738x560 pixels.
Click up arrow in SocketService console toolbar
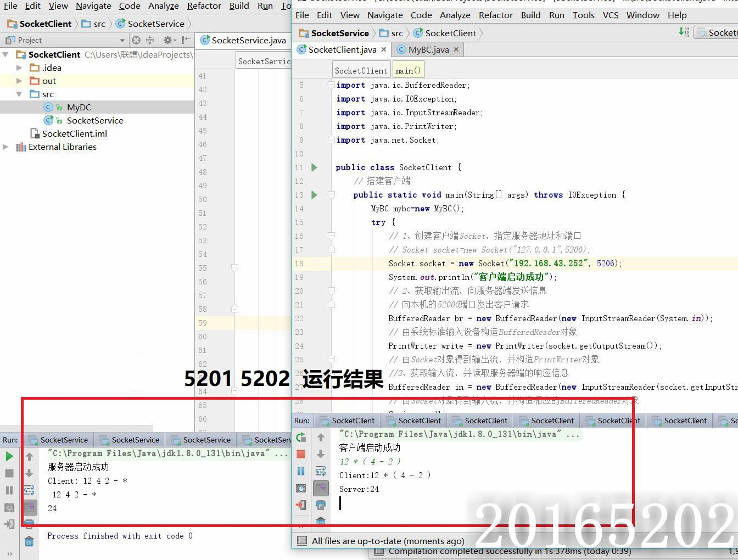(30, 456)
